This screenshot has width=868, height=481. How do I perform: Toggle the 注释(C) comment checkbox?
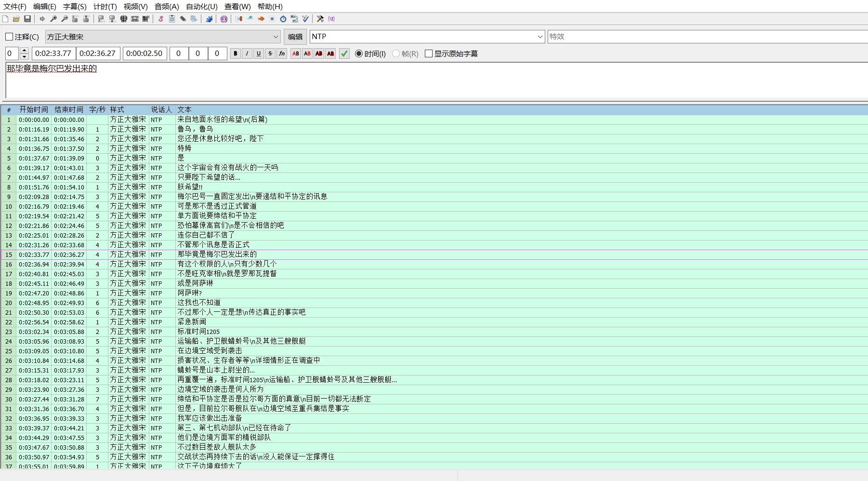pos(9,37)
